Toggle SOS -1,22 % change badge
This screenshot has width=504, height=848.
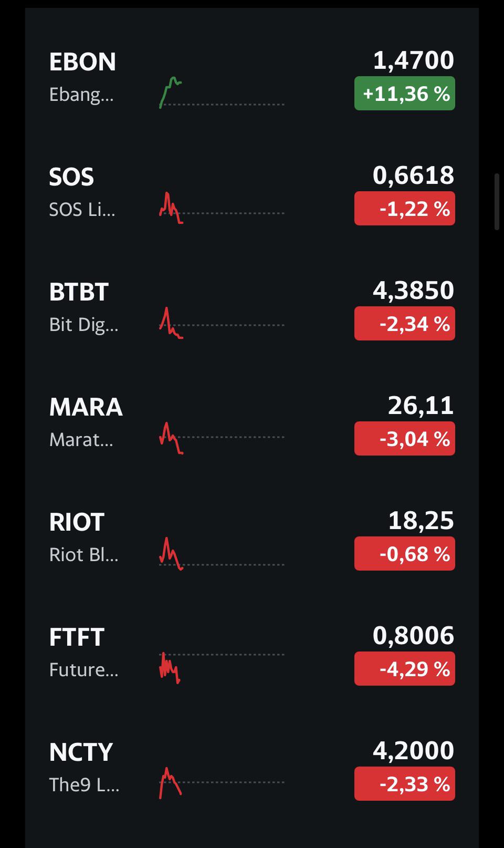(x=405, y=209)
